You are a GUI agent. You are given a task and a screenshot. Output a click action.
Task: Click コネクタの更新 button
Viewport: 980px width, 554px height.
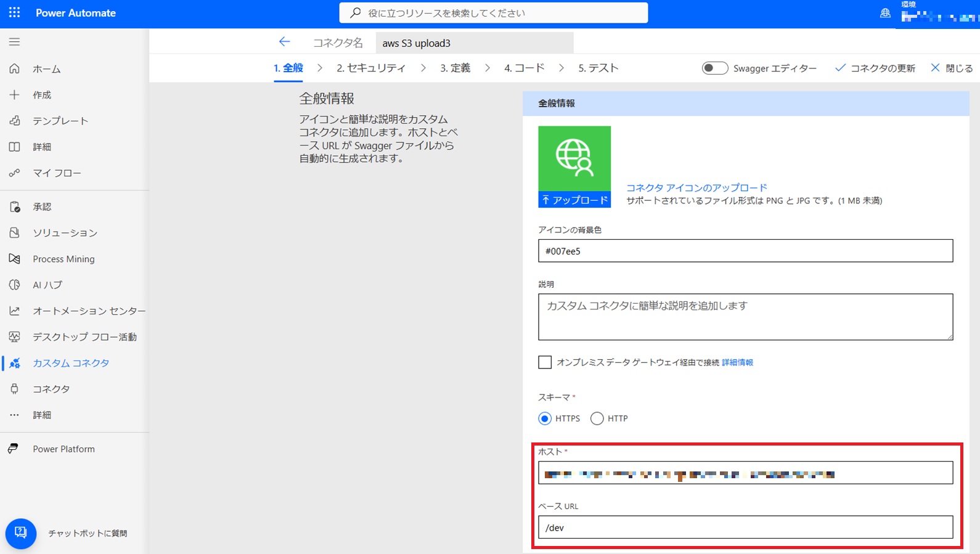[x=875, y=68]
